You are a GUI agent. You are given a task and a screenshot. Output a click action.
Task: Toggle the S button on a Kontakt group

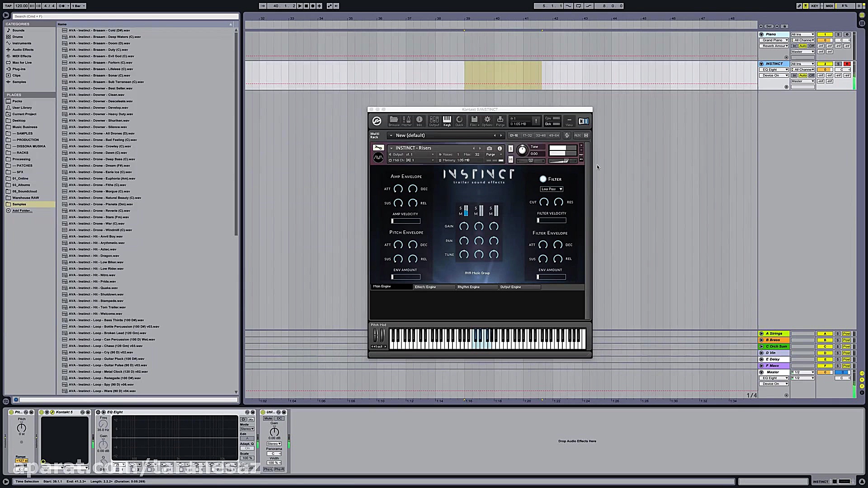[x=460, y=208]
